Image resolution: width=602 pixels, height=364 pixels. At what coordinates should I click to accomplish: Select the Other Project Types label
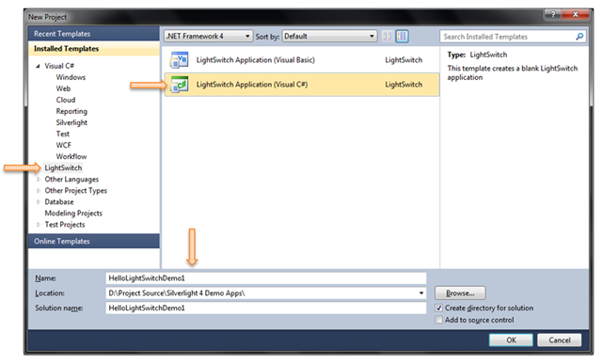tap(75, 190)
